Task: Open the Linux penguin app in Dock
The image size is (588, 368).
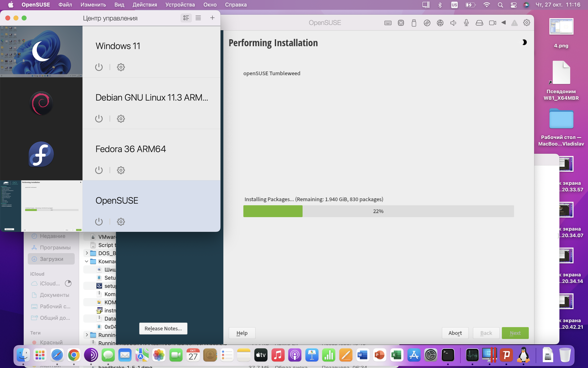Action: [x=523, y=355]
